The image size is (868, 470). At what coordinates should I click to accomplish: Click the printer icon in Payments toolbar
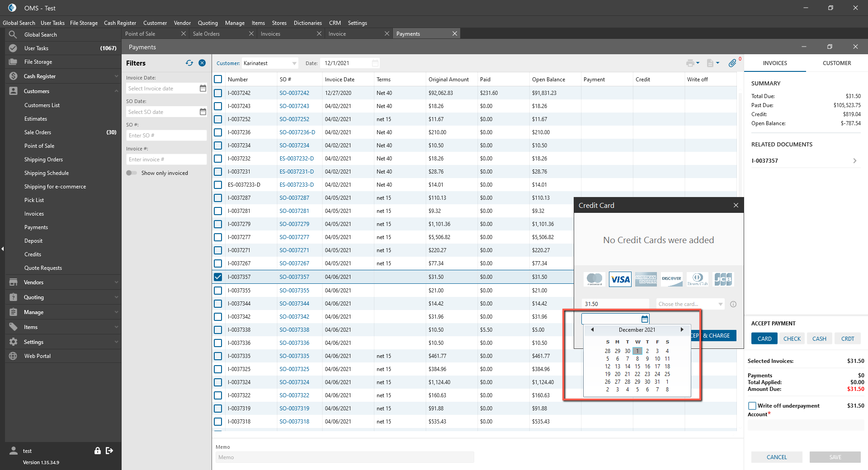pos(690,63)
